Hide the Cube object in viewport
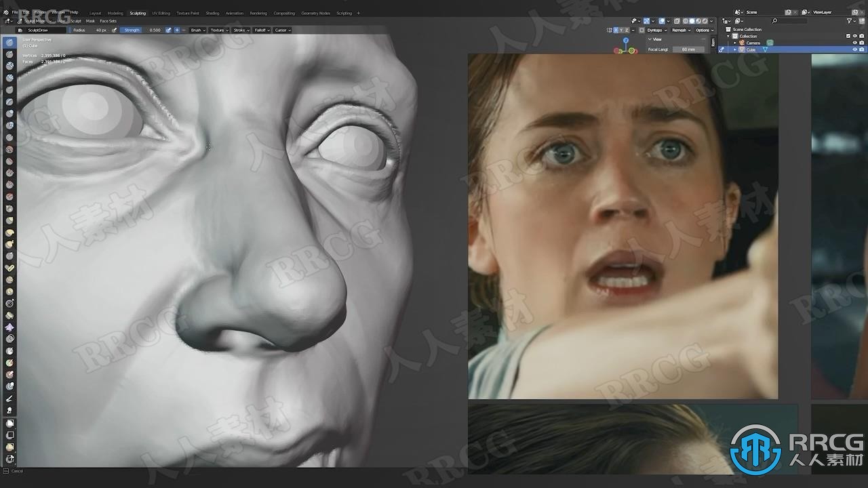The height and width of the screenshot is (488, 868). 854,49
